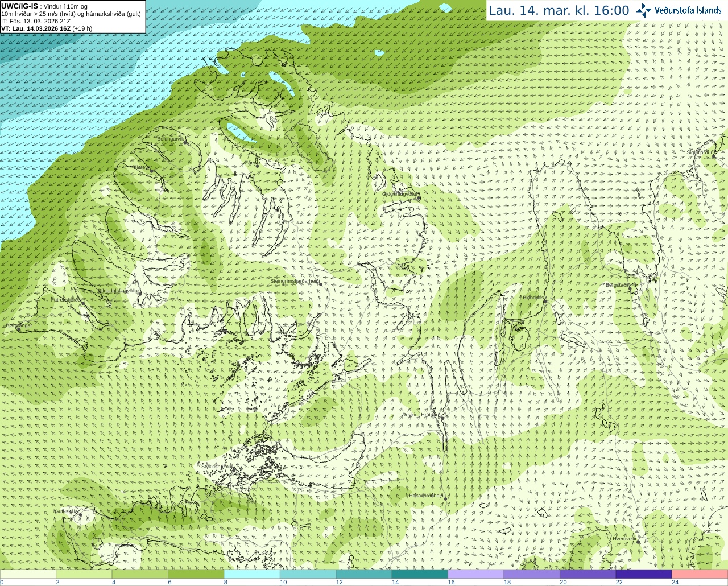Screen dimensions: 728x586
Task: Click the 2–4 m/s light green legend swatch
Action: click(84, 574)
